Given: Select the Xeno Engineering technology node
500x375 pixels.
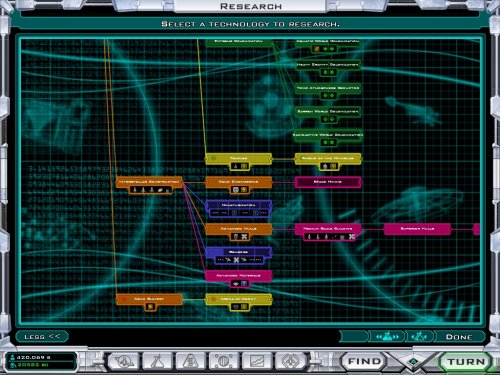Looking at the screenshot, I should tap(238, 182).
